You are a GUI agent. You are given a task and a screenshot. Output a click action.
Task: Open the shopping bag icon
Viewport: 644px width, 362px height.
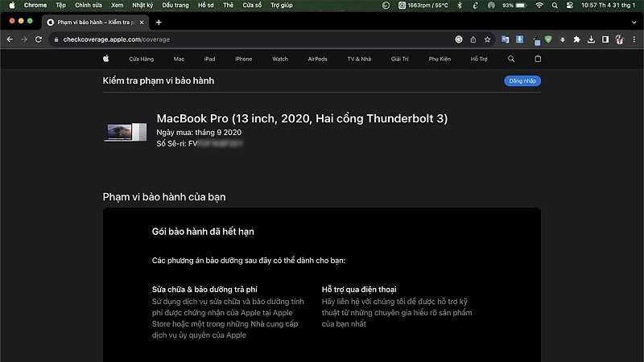tap(538, 59)
